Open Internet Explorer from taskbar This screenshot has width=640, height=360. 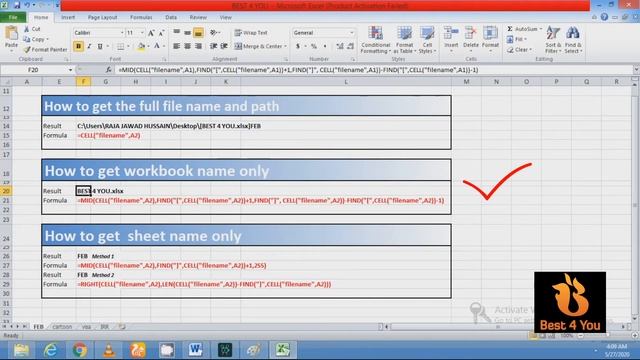point(50,350)
